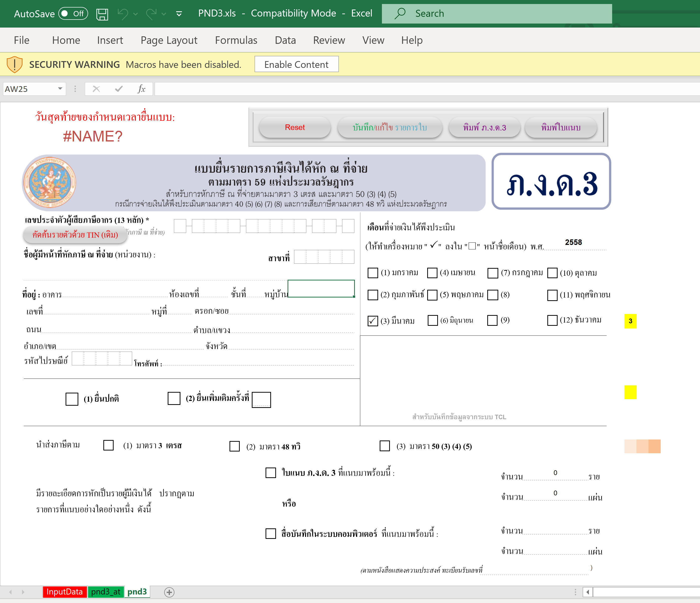The image size is (700, 603).
Task: Open the File menu
Action: tap(22, 40)
